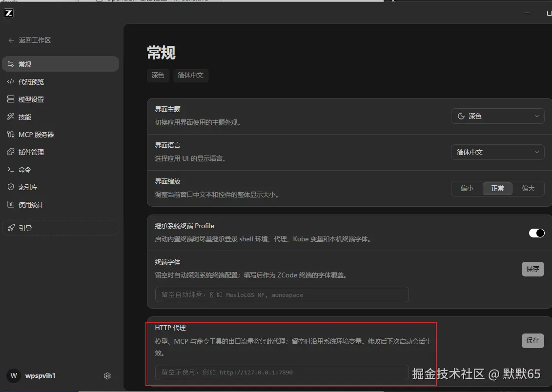Screen dimensions: 552x392
Task: Click the server icon beside 模型设置
Action: [x=11, y=99]
